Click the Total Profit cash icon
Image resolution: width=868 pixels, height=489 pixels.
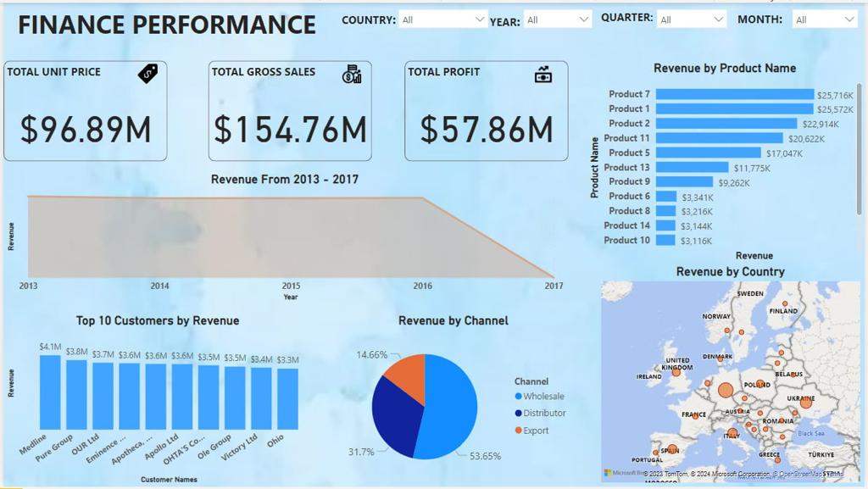point(543,75)
